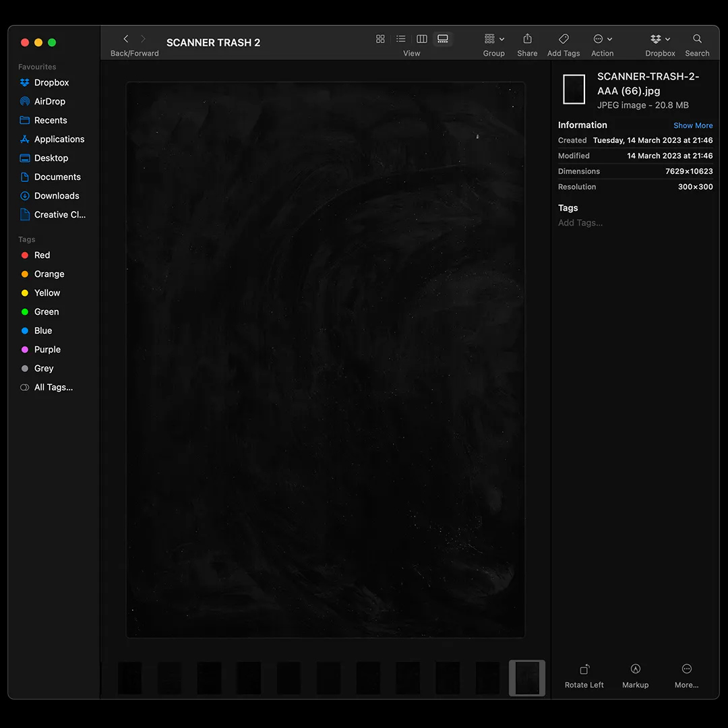728x728 pixels.
Task: Click the Add Tags icon
Action: (564, 39)
